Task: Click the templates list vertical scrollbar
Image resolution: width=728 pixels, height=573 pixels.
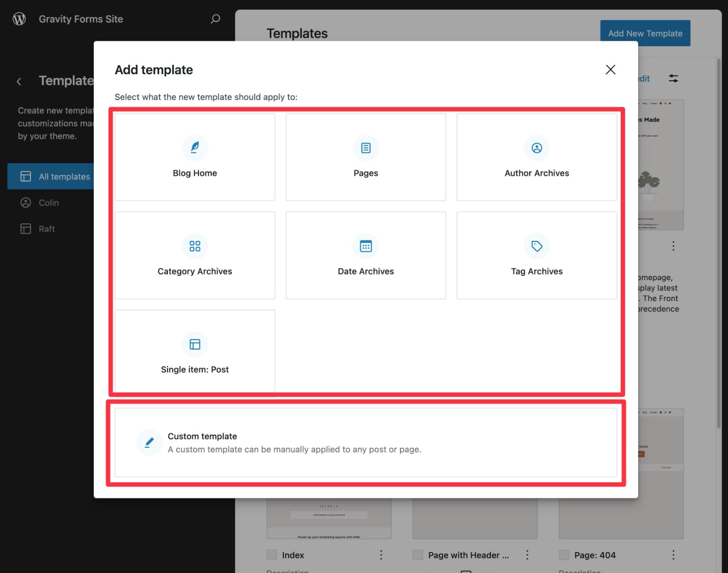Action: pyautogui.click(x=719, y=243)
